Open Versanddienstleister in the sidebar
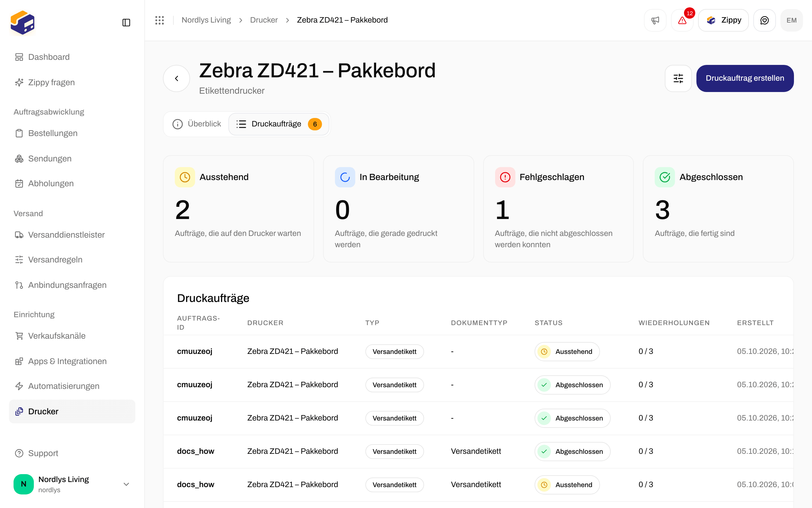The image size is (812, 508). [x=72, y=235]
